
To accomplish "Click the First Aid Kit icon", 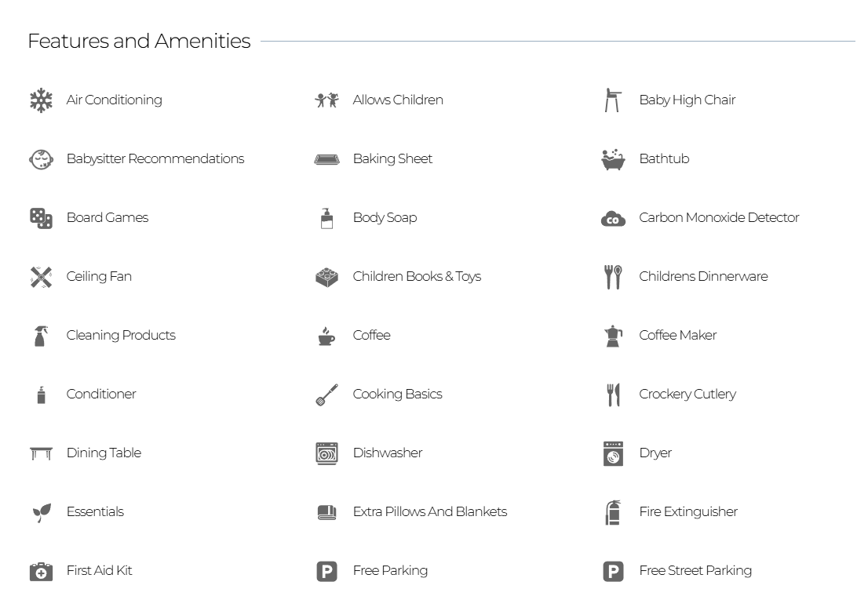I will point(41,571).
